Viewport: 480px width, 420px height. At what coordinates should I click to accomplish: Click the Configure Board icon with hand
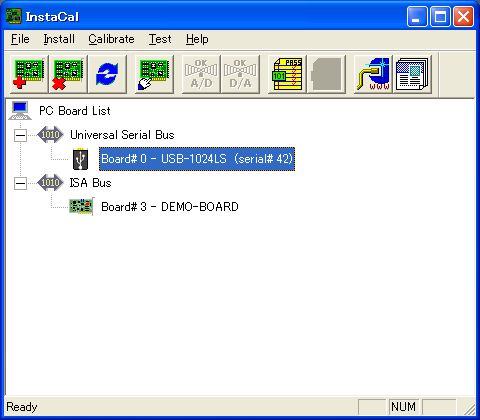coord(154,74)
